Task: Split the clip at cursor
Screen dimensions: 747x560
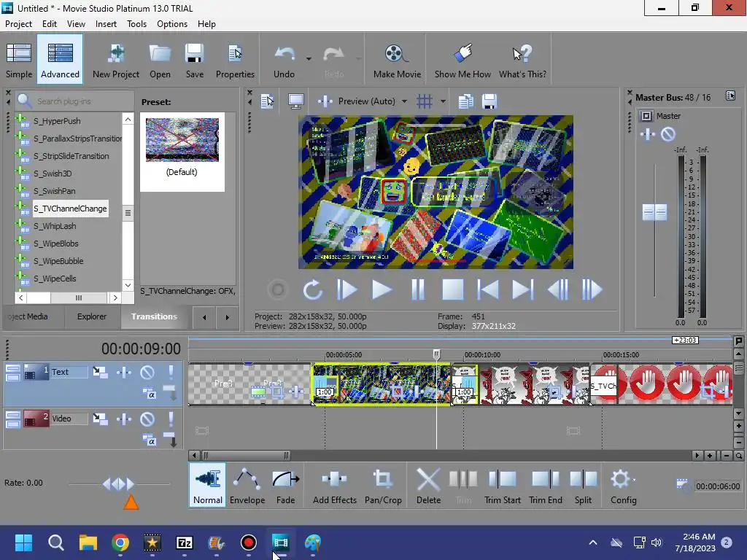Action: pyautogui.click(x=583, y=485)
